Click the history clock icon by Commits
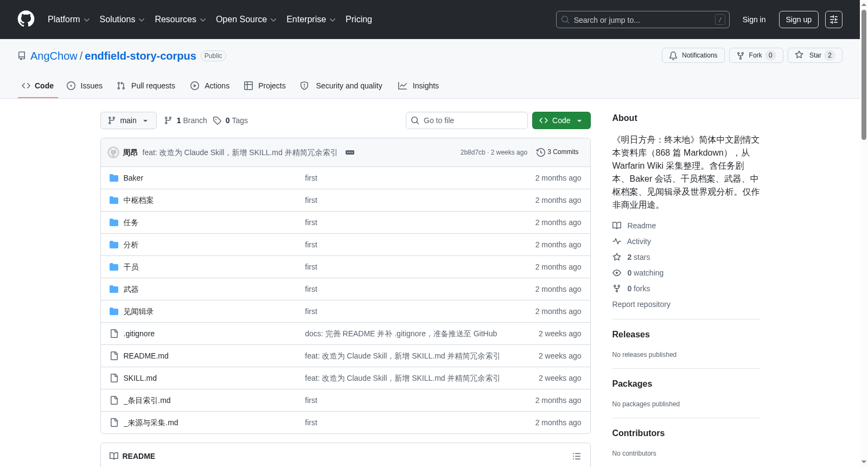Viewport: 868px width, 467px height. pyautogui.click(x=541, y=152)
